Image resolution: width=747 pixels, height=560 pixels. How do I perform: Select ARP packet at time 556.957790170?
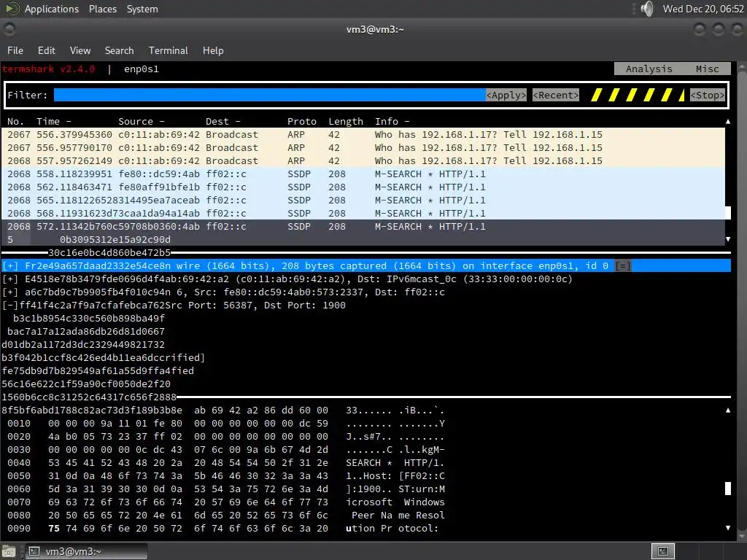coord(363,147)
